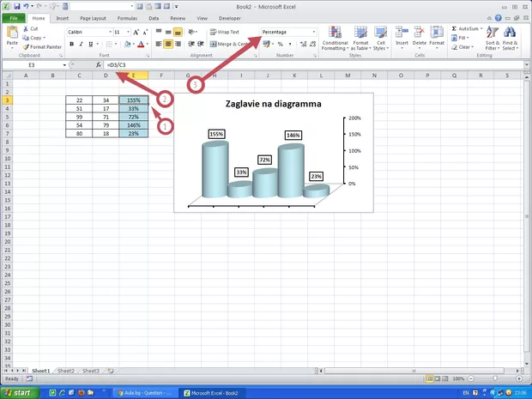Open the font size dropdown
This screenshot has width=532, height=399.
click(x=128, y=32)
